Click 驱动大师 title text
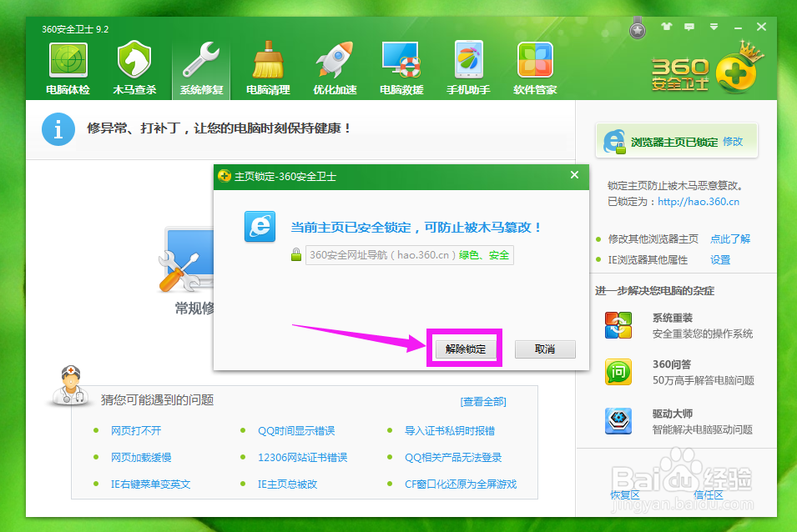 click(673, 414)
